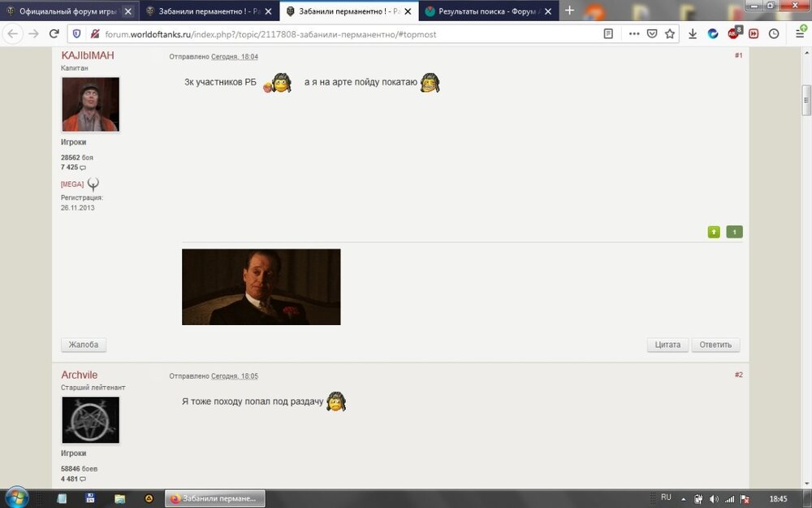
Task: Upvote post #1 with green arrow
Action: (x=714, y=232)
